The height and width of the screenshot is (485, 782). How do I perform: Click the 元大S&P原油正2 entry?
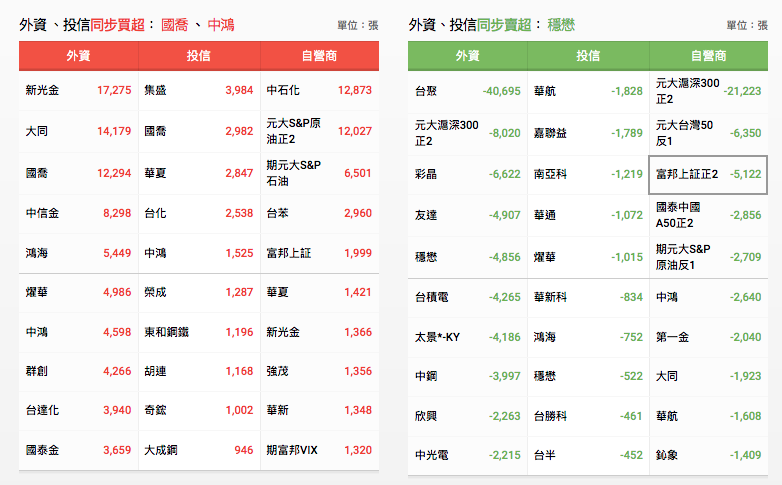point(294,131)
